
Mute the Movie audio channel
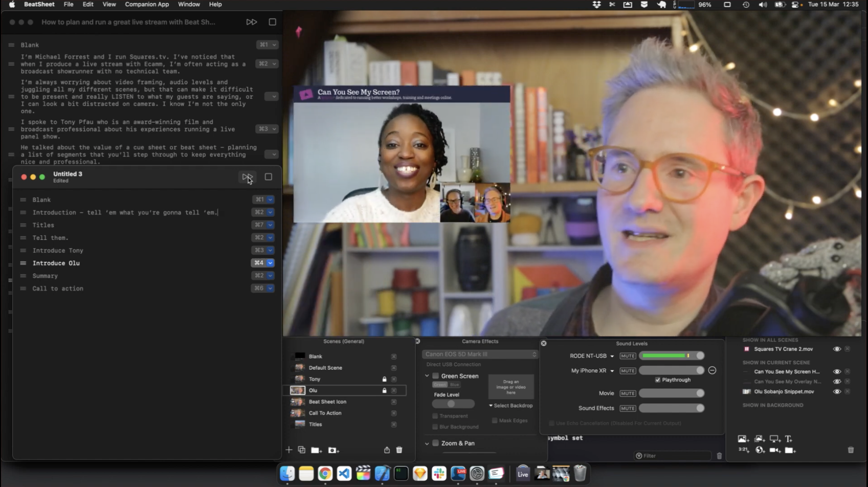pos(628,393)
